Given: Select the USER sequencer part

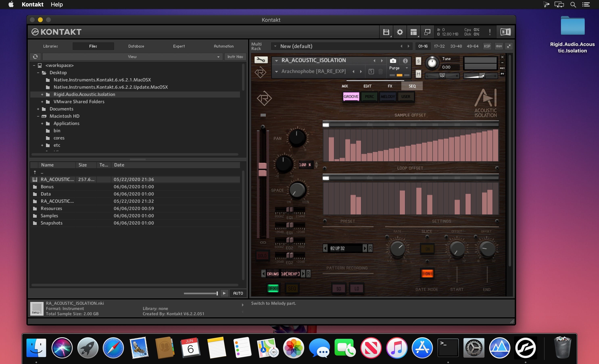Looking at the screenshot, I should click(x=406, y=97).
